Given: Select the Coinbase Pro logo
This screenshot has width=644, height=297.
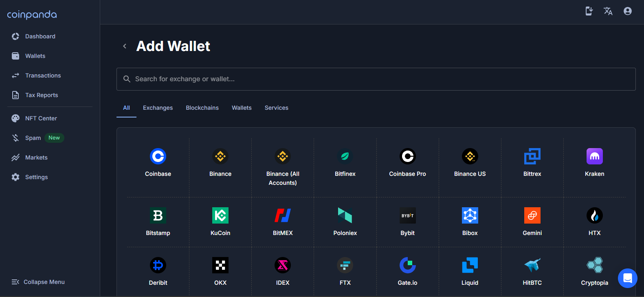Looking at the screenshot, I should 408,156.
